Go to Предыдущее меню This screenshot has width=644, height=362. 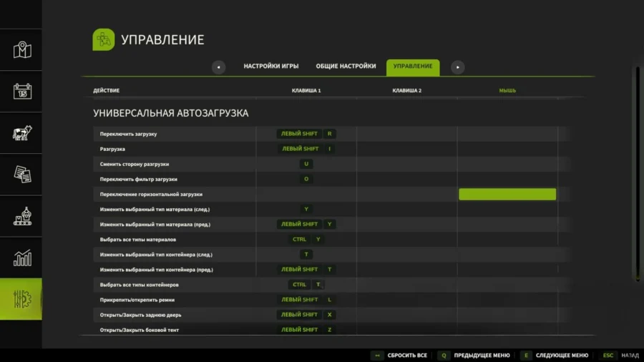[x=475, y=355]
